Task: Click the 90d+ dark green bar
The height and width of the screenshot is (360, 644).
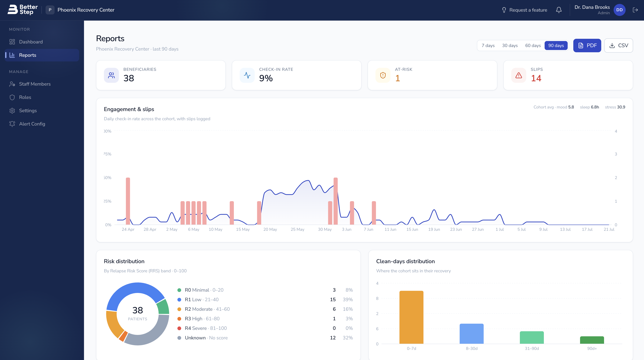Action: (592, 340)
